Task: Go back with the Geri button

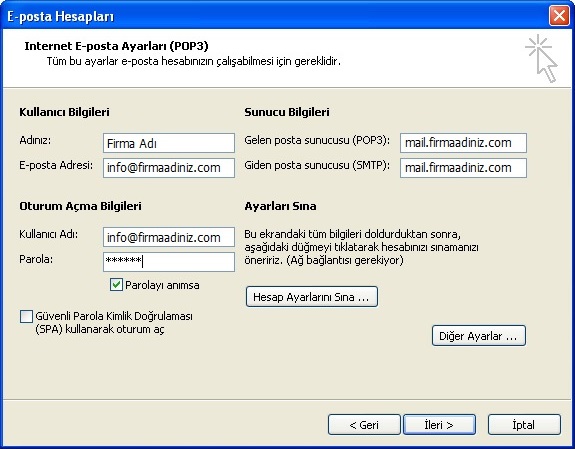Action: tap(364, 424)
